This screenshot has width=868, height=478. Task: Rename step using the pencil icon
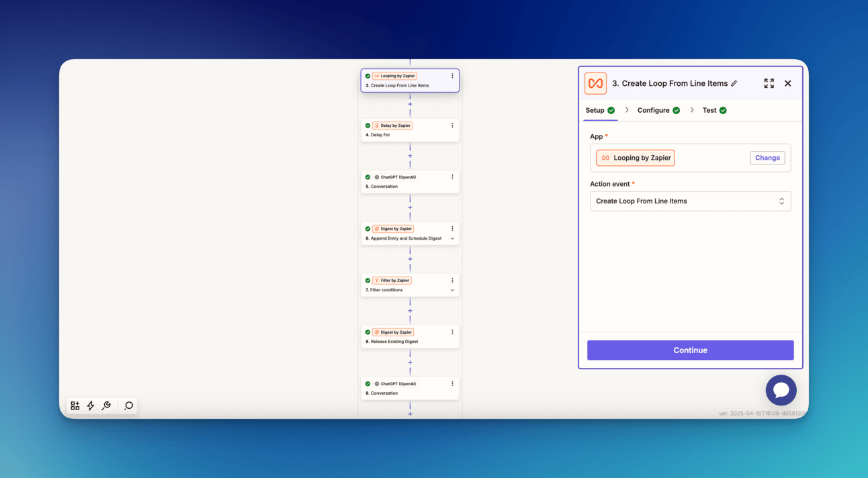(x=734, y=83)
